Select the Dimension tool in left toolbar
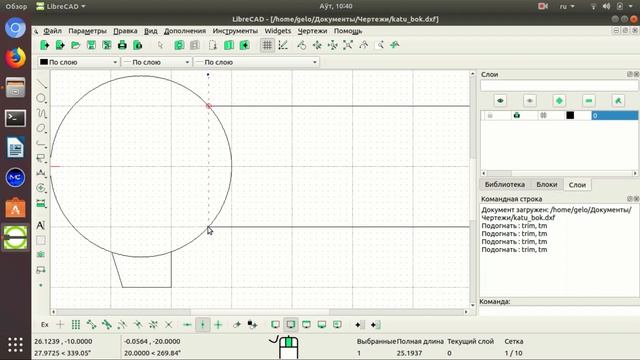This screenshot has height=360, width=640. [x=41, y=173]
